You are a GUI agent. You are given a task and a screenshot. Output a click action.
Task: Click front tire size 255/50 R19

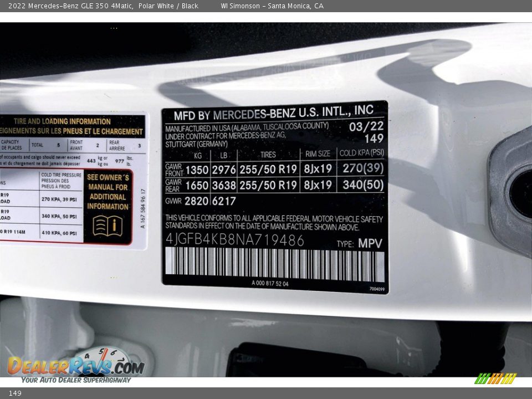pyautogui.click(x=268, y=169)
